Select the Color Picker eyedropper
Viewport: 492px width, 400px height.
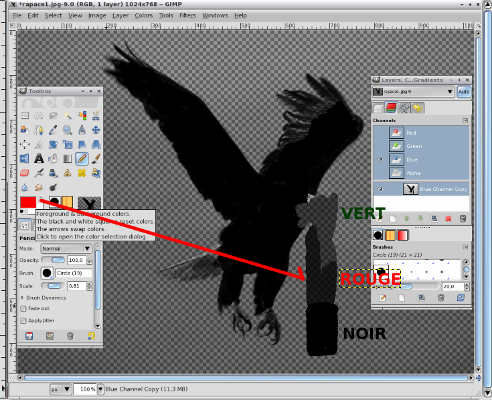[x=53, y=130]
